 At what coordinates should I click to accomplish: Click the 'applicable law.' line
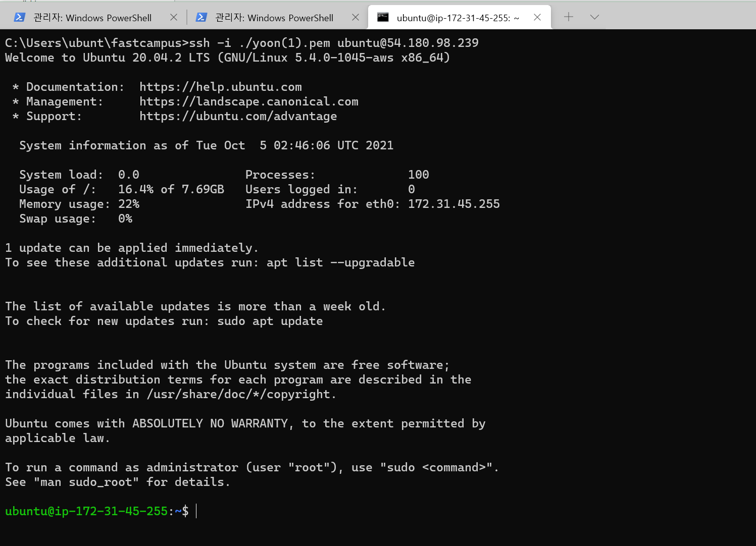coord(58,438)
